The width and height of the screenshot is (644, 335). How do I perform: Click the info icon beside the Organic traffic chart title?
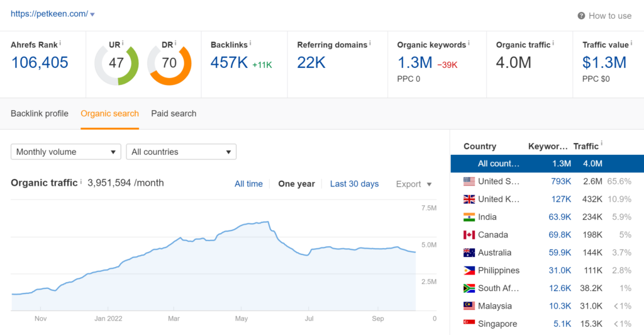point(80,181)
